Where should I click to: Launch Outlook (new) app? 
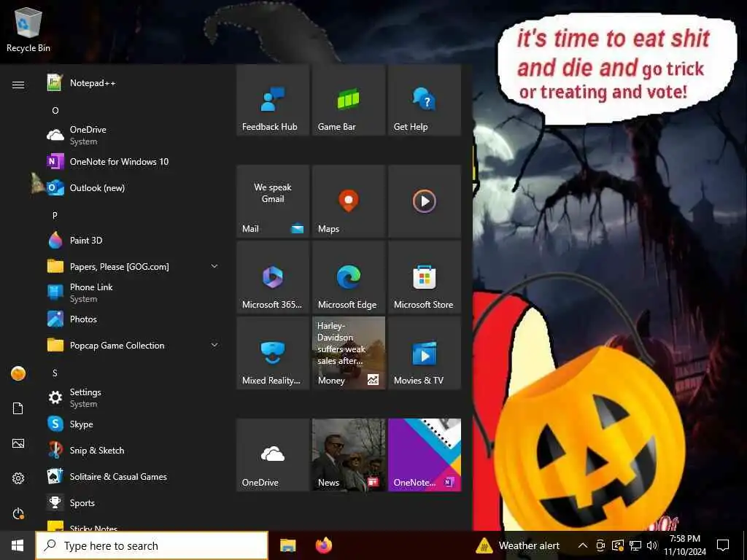131,187
